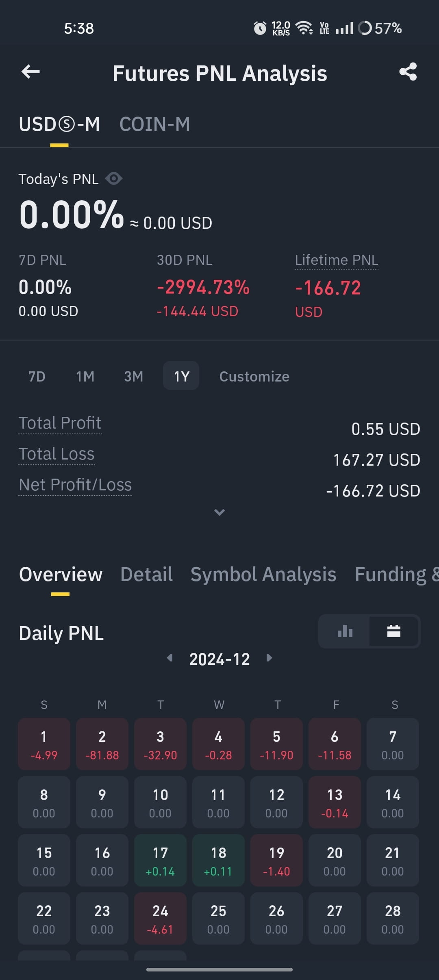Tap the back arrow icon

coord(30,72)
